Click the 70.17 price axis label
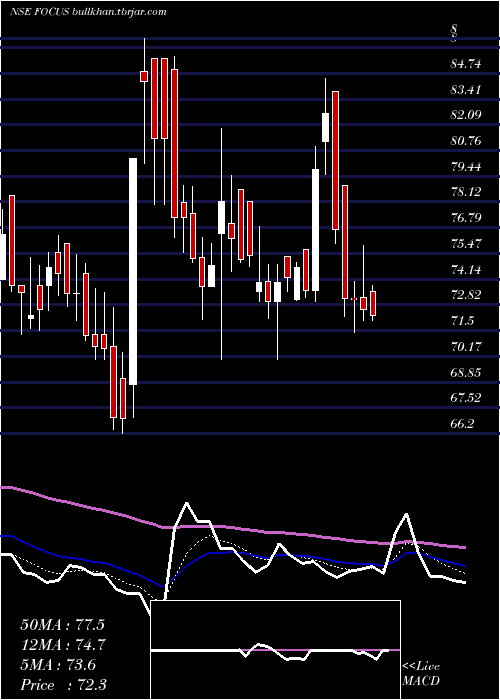Viewport: 500px width, 700px height. click(x=466, y=346)
